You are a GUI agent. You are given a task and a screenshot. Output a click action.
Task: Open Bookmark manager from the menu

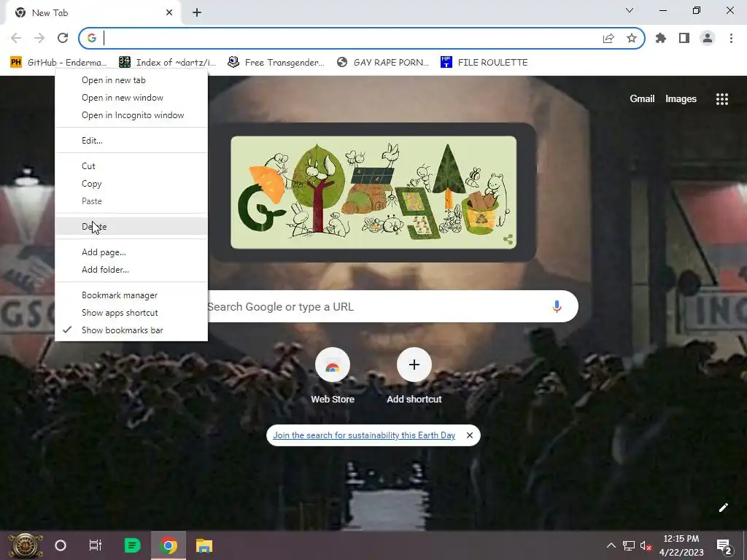click(131, 295)
